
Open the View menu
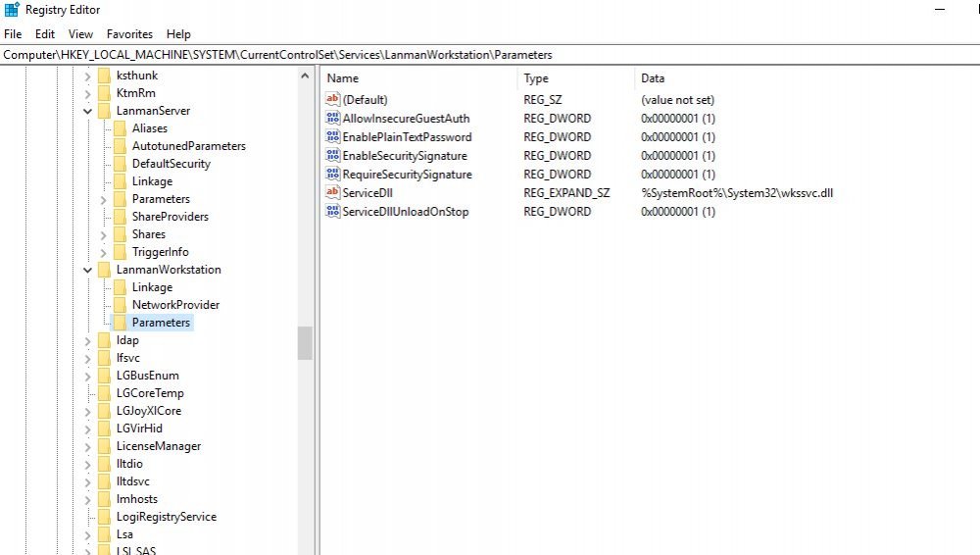click(x=80, y=33)
